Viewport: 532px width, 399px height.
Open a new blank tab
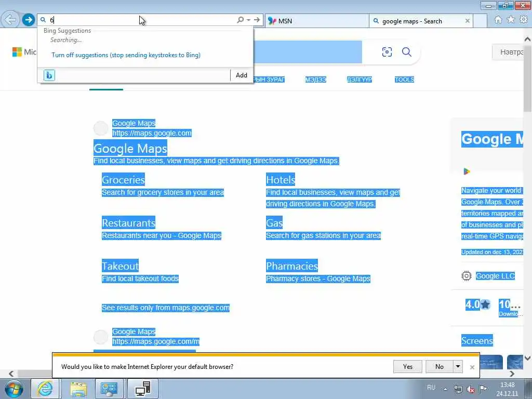tap(480, 21)
